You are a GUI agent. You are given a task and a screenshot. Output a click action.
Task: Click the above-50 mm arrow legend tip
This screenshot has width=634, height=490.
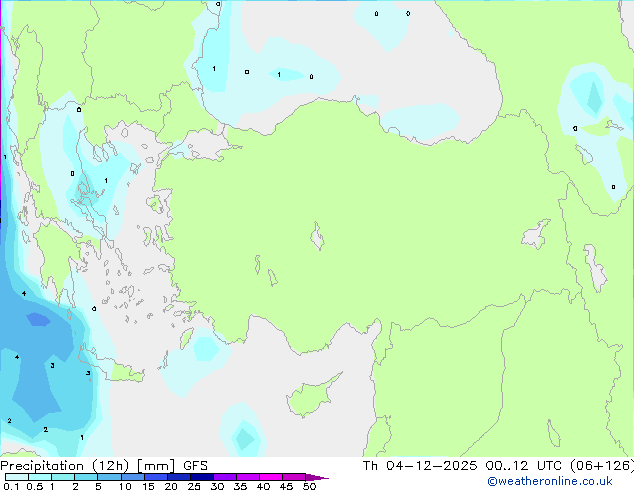(317, 477)
